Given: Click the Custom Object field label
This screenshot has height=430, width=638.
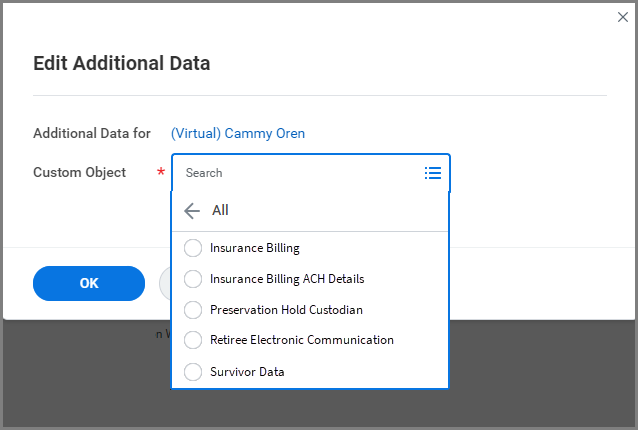Looking at the screenshot, I should (x=80, y=173).
